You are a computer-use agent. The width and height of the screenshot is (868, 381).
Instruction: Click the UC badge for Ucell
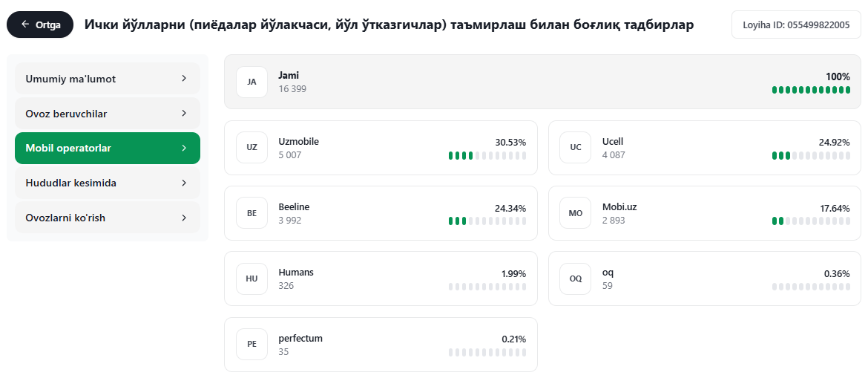[x=576, y=147]
